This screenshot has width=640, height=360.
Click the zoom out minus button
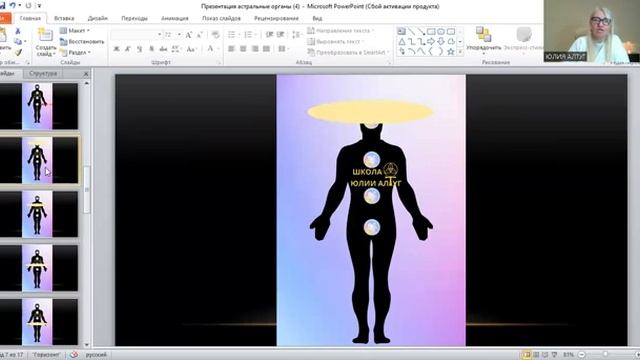(x=582, y=355)
